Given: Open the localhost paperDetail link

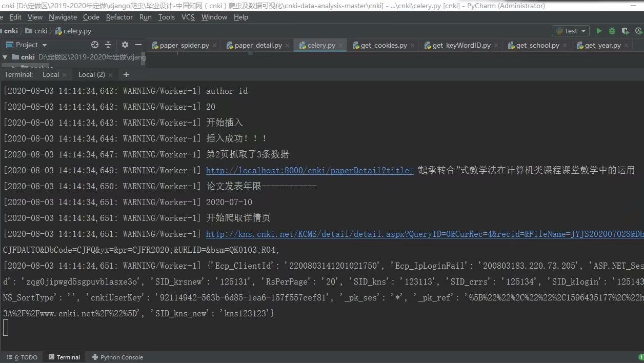Looking at the screenshot, I should coord(308,170).
